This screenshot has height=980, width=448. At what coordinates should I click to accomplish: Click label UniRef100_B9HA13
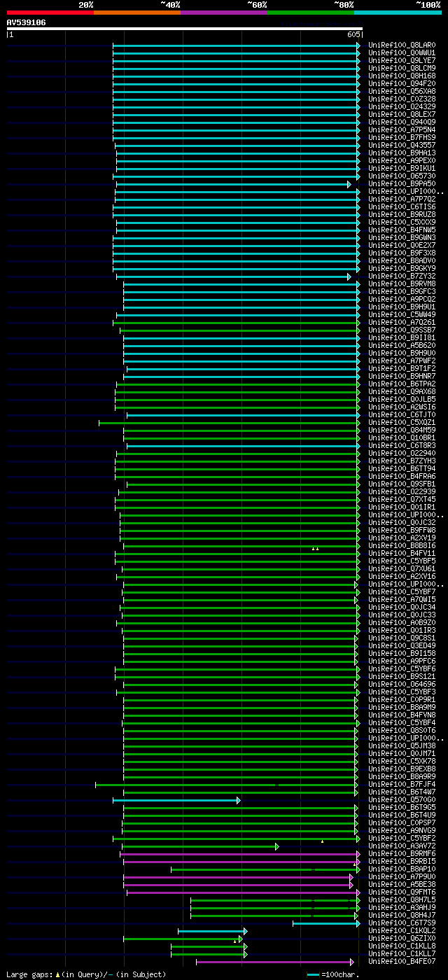click(402, 153)
